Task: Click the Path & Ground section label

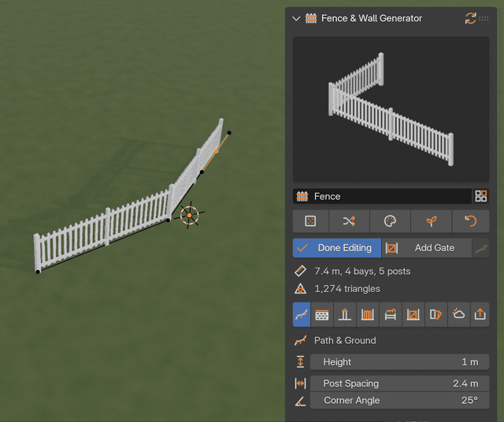Action: (345, 340)
